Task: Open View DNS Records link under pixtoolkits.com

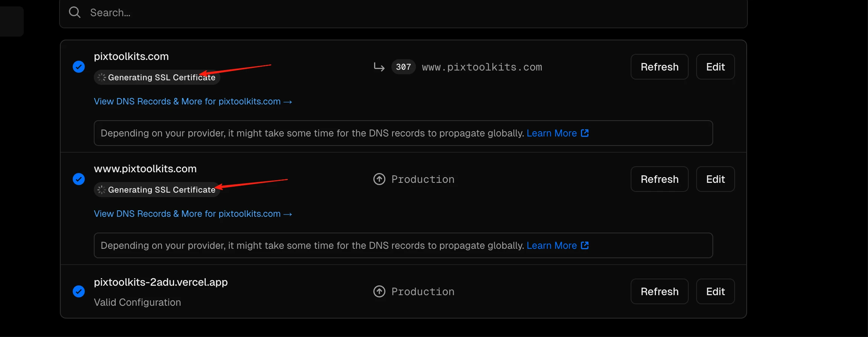Action: point(193,101)
